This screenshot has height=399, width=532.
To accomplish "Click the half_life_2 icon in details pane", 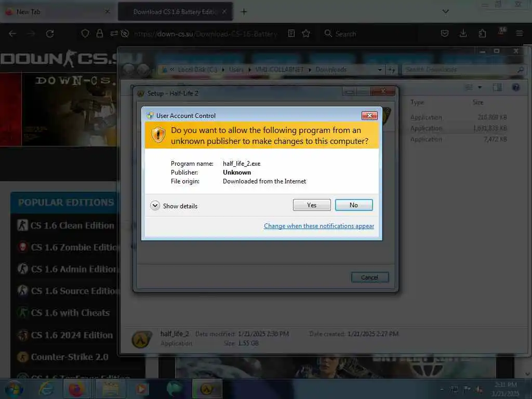I will (x=141, y=339).
